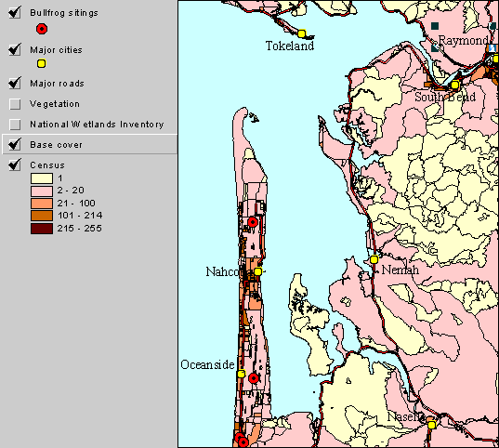Uncheck the Census layer checkbox

tap(15, 165)
